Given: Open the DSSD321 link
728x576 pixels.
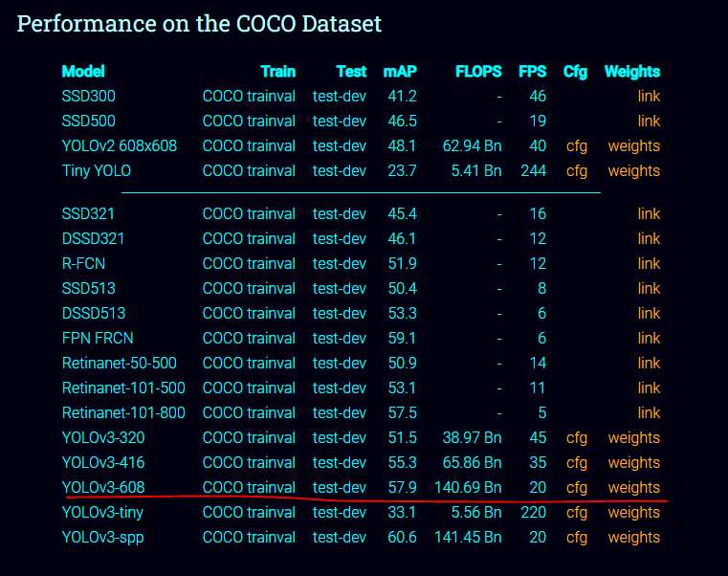Looking at the screenshot, I should 649,239.
